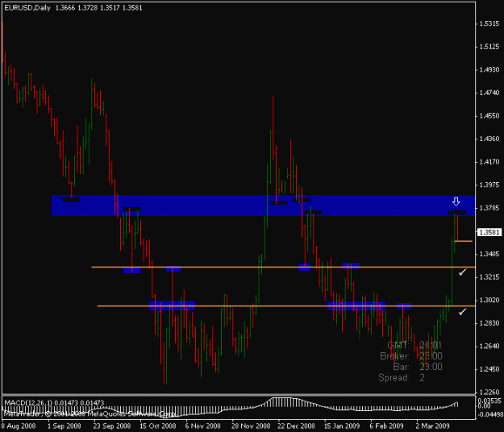504x432 pixels.
Task: Click the 1.4740 price axis label
Action: pos(489,93)
